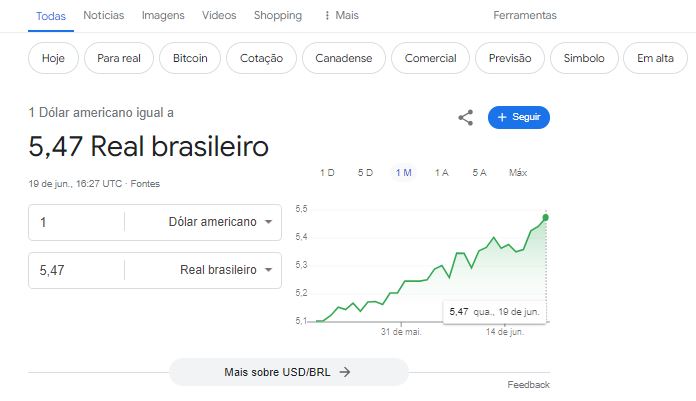Open the Fontes link
Screen dimensions: 696x401
click(145, 184)
